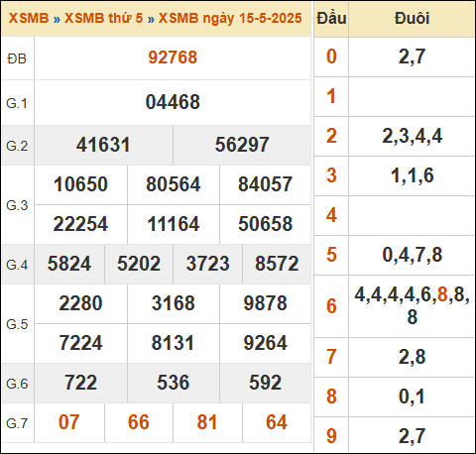This screenshot has width=476, height=454.
Task: Open the XSMB breadcrumb link
Action: point(29,18)
